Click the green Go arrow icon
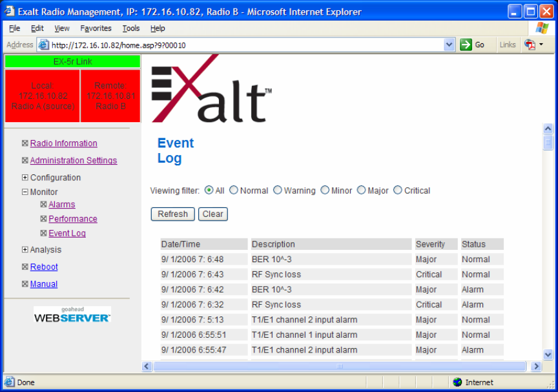This screenshot has width=558, height=392. 466,45
